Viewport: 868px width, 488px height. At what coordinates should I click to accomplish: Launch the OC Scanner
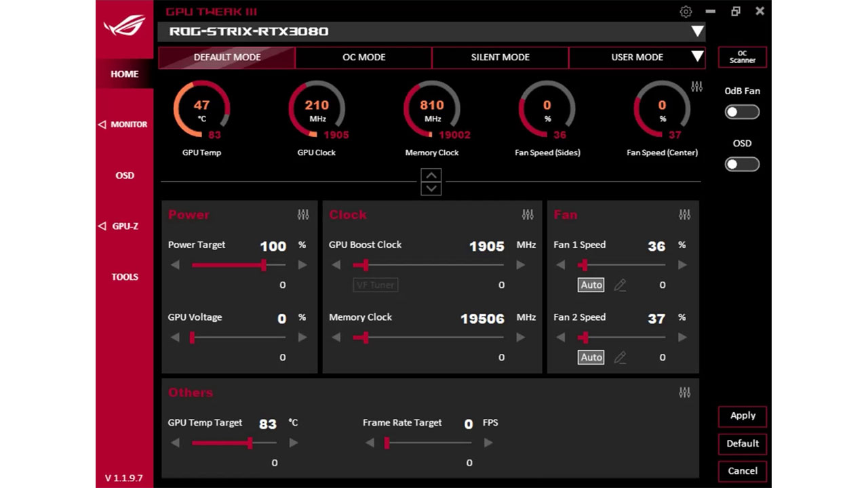[x=743, y=57]
